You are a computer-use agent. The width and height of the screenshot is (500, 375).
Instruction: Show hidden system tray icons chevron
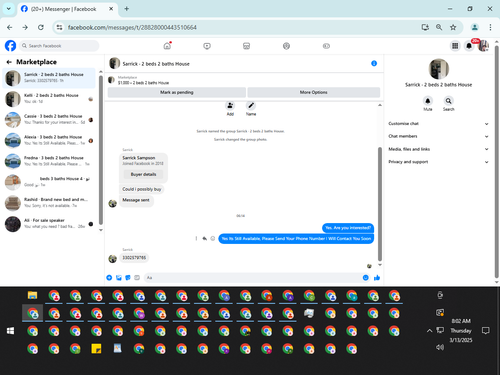[x=429, y=331]
